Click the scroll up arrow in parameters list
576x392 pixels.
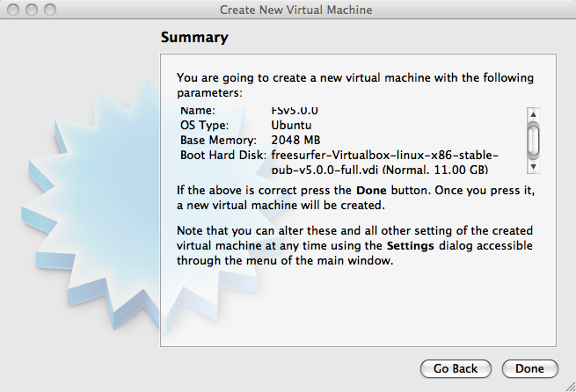tap(533, 114)
